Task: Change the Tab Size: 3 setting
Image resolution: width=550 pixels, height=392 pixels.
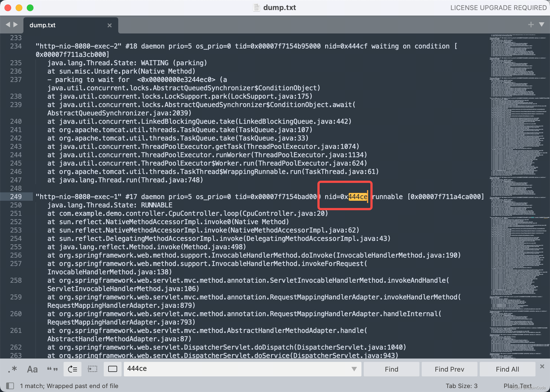Action: [462, 386]
